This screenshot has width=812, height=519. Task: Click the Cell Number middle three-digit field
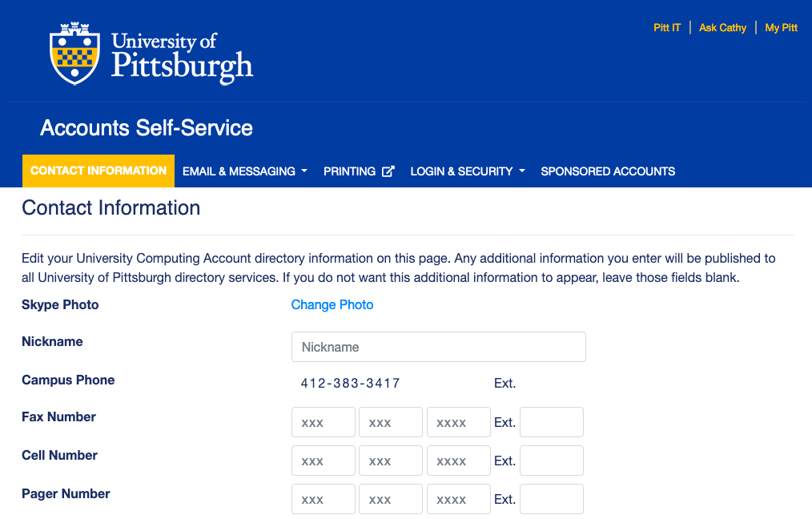[391, 461]
